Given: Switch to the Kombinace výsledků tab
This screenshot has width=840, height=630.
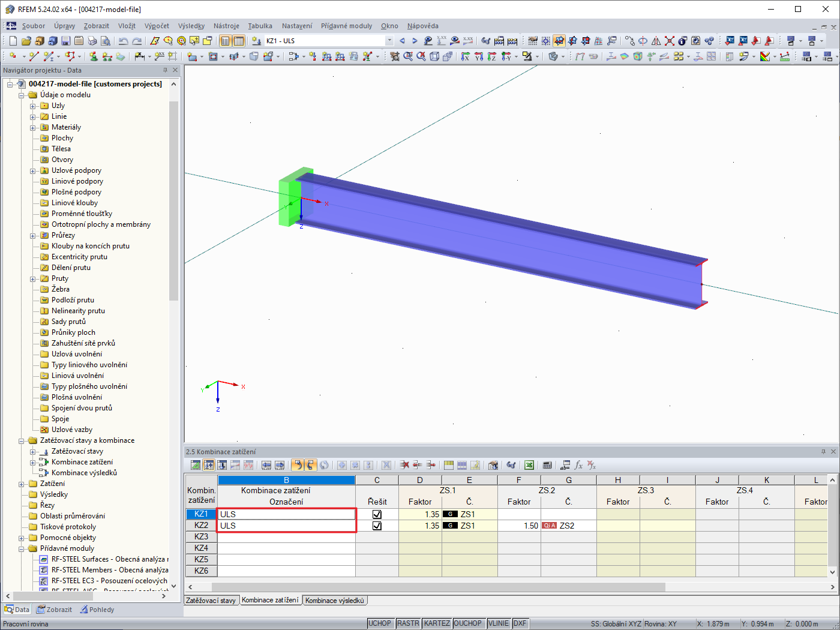Looking at the screenshot, I should pos(335,600).
